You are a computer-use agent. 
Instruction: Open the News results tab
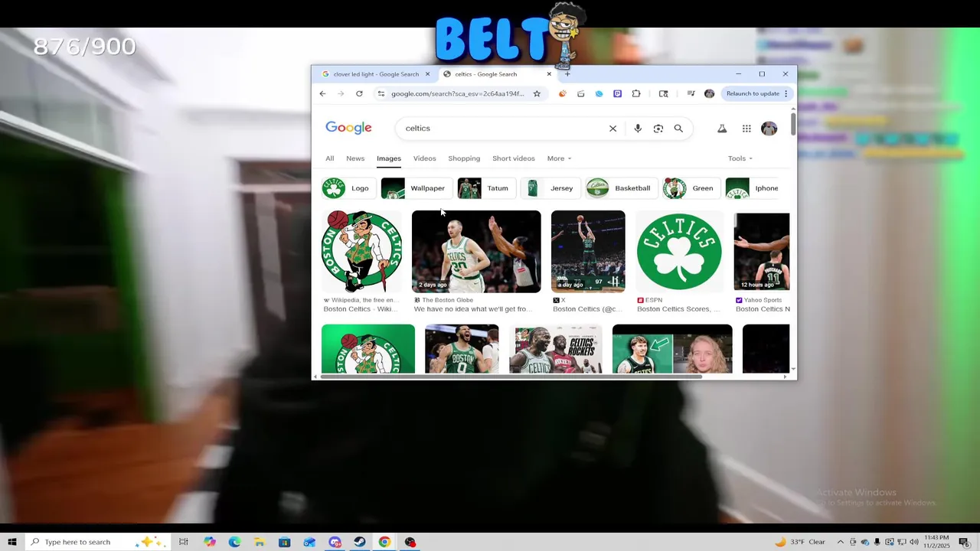[x=355, y=158]
